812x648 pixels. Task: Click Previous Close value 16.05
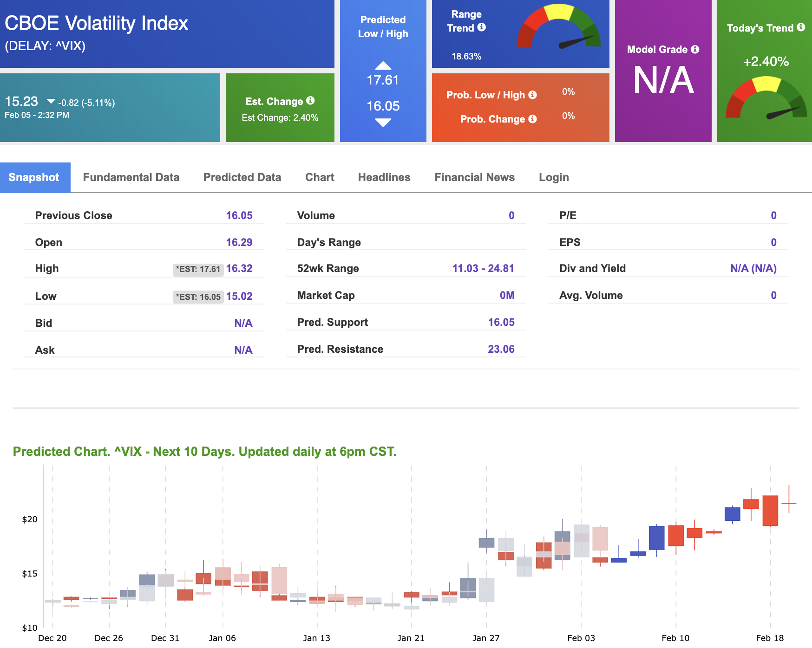point(239,215)
